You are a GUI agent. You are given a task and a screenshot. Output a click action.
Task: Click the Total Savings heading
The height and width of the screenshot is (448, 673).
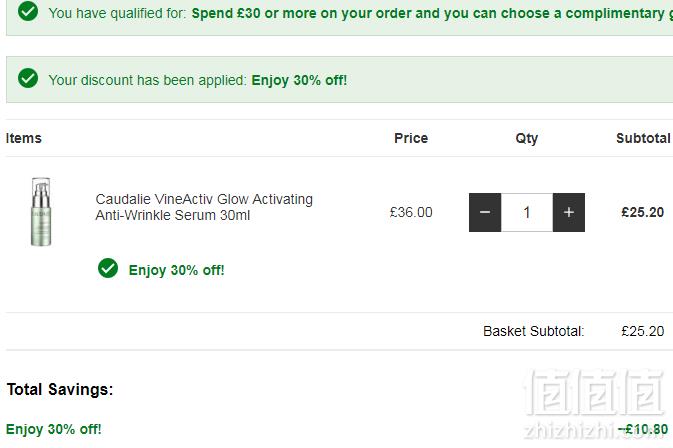click(x=60, y=389)
